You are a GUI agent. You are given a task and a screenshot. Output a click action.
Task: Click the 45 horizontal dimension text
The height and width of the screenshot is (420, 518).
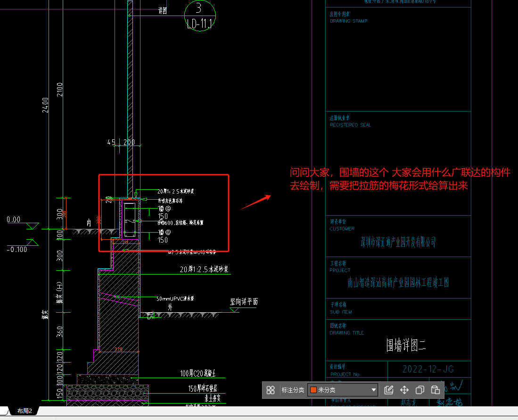pos(111,142)
